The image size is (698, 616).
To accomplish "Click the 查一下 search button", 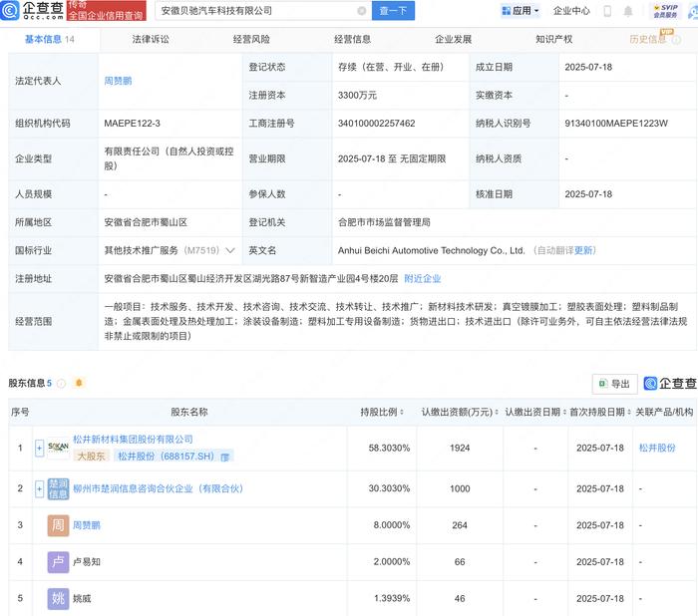I will [x=393, y=11].
